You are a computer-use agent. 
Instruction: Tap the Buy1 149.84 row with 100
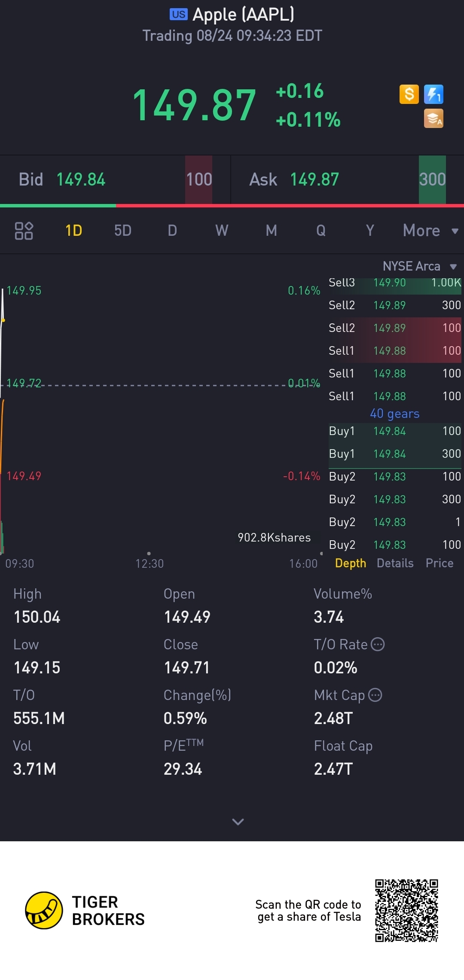(395, 431)
